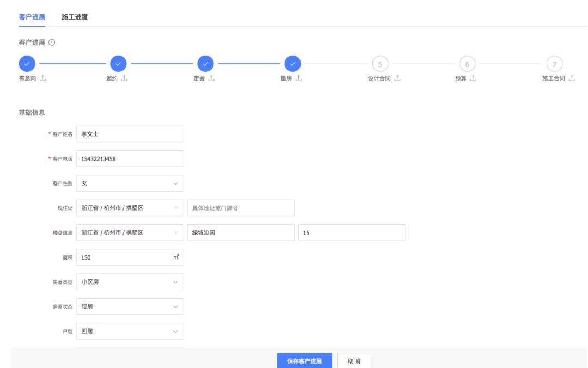
Task: Click the 设计合同 step label
Action: coord(379,78)
